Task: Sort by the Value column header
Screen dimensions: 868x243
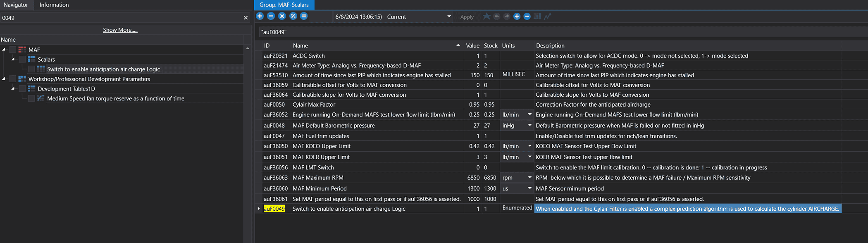Action: point(472,45)
